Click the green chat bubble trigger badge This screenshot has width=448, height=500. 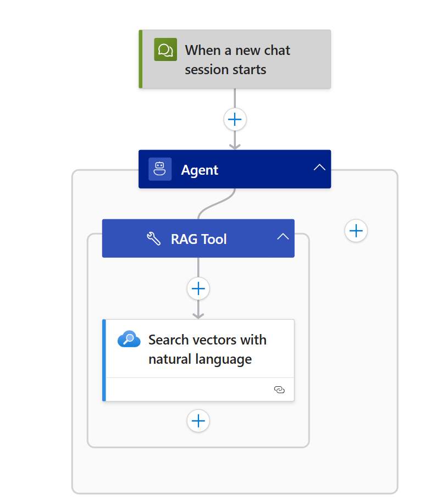pyautogui.click(x=165, y=50)
